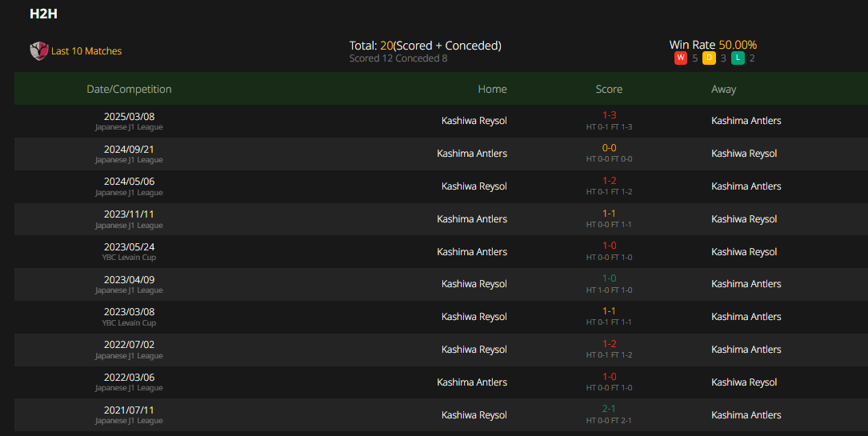Click HT 0-0 FT 2-1 result text
This screenshot has height=436, width=868.
[609, 421]
